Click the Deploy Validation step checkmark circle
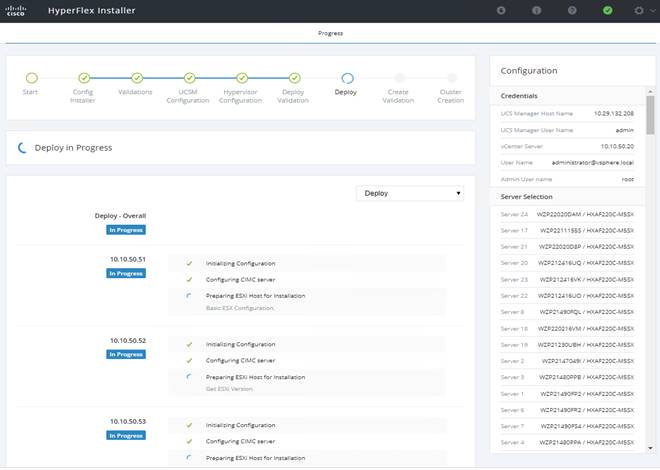Image resolution: width=660 pixels, height=470 pixels. pyautogui.click(x=295, y=78)
